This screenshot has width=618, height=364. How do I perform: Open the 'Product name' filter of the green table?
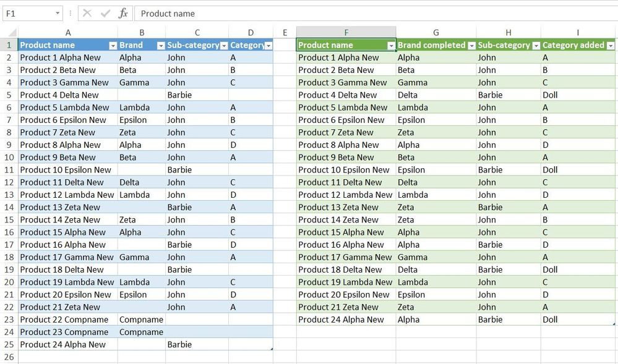click(392, 45)
